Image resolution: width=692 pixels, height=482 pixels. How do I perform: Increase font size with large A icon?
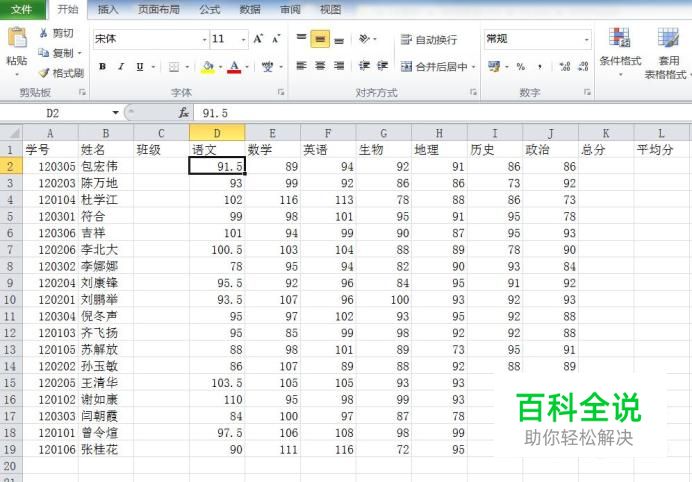tap(258, 39)
